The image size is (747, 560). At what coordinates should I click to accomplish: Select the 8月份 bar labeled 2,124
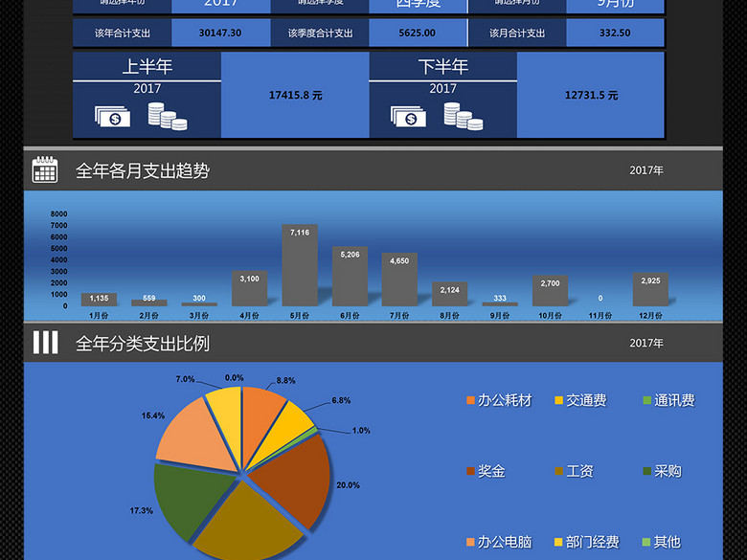[450, 294]
